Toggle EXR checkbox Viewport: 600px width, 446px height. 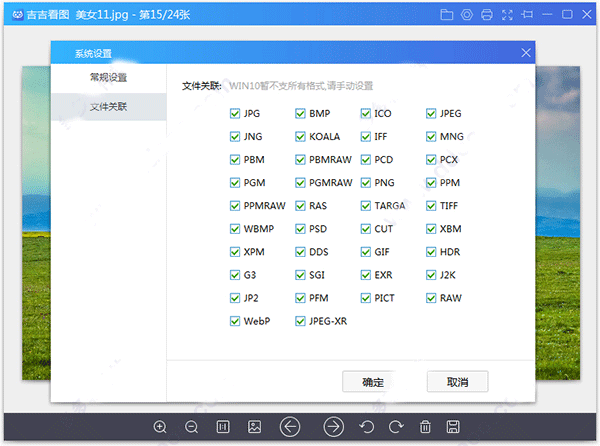tap(366, 275)
